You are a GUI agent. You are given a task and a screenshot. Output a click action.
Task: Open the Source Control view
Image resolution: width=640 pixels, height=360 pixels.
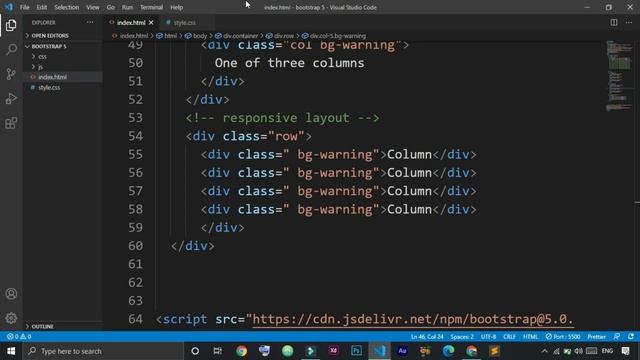[x=11, y=74]
